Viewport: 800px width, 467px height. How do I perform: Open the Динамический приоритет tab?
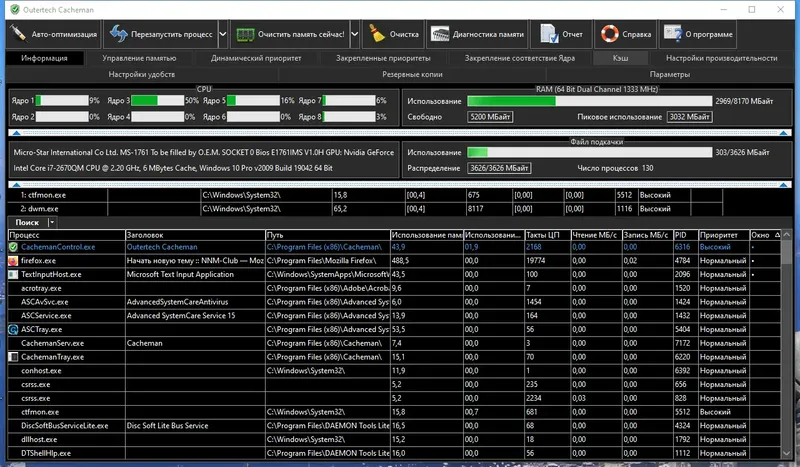(x=256, y=58)
